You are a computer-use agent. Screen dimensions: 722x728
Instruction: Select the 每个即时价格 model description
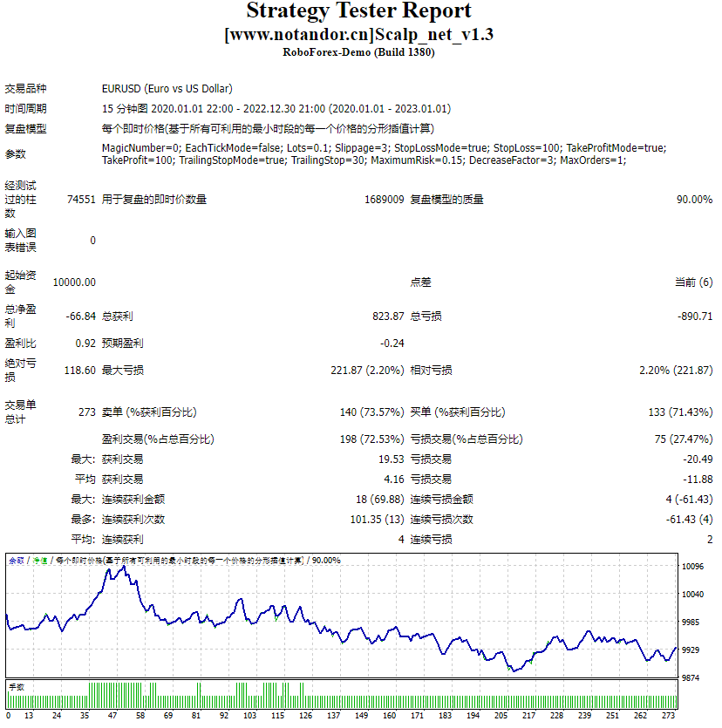point(268,129)
